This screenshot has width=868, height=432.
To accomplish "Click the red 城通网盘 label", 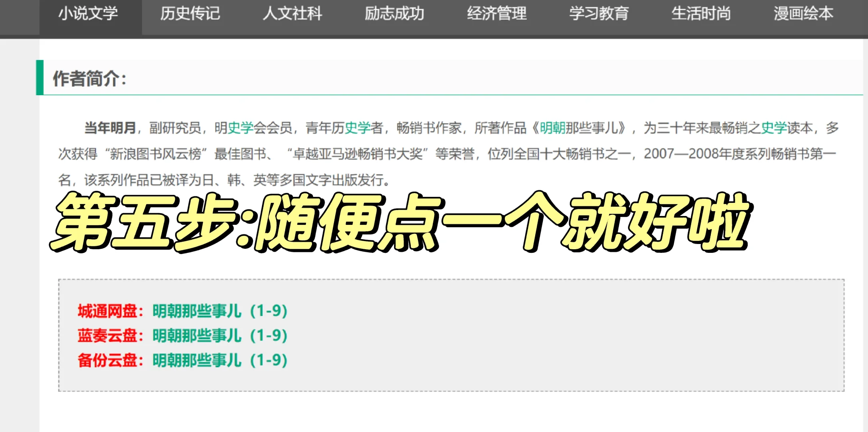I will click(110, 311).
